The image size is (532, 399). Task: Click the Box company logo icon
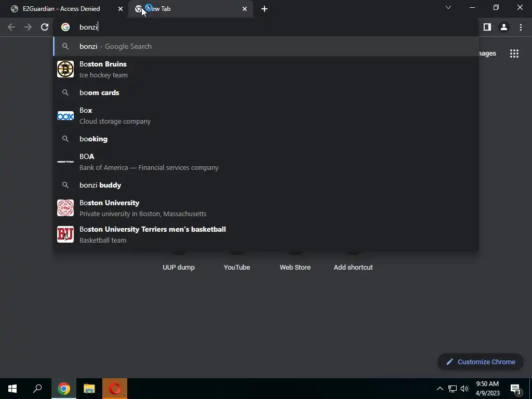tap(65, 116)
